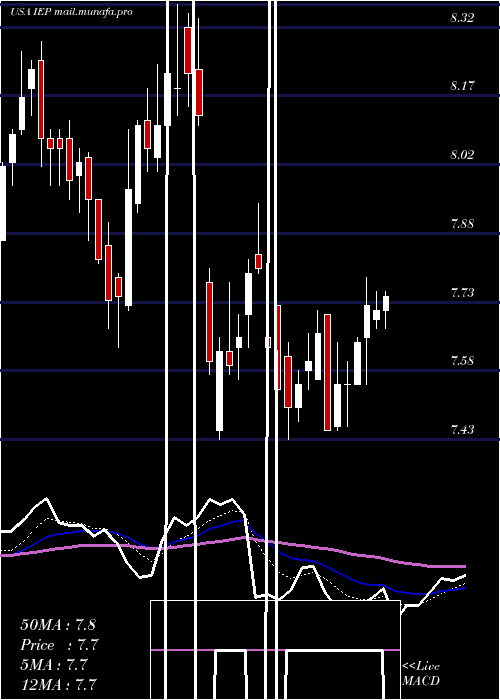500x700 pixels.
Task: Click the 8.02 price axis label
Action: [x=462, y=155]
